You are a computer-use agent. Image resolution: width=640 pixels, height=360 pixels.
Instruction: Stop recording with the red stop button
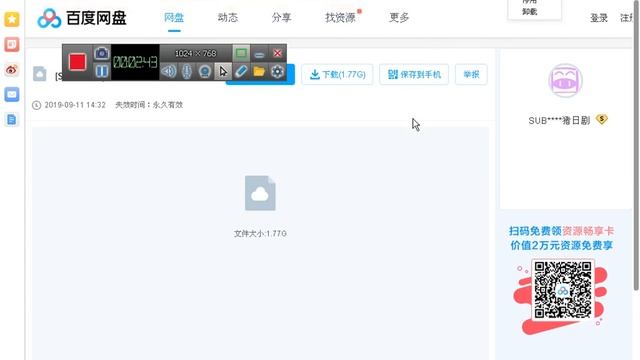[77, 62]
